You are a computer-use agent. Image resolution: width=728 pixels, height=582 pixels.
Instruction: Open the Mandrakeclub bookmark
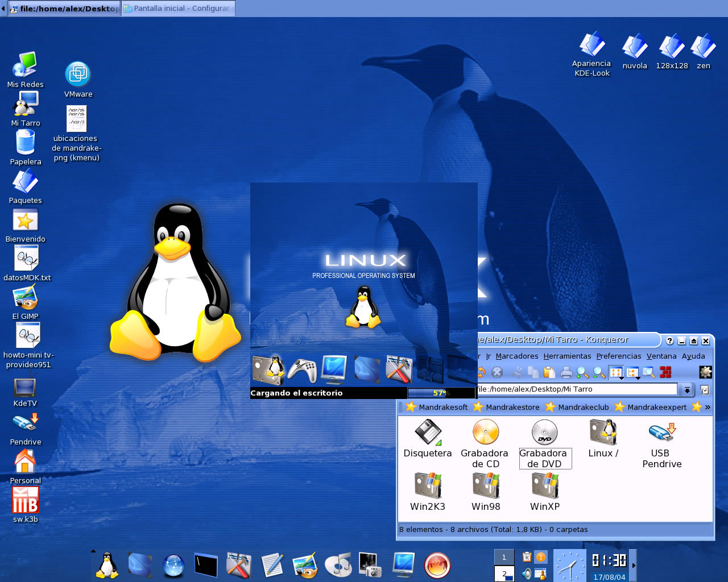577,407
